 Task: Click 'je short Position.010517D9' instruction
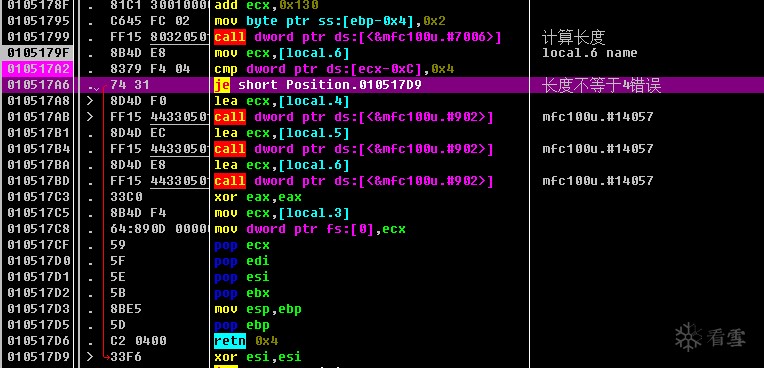click(318, 85)
